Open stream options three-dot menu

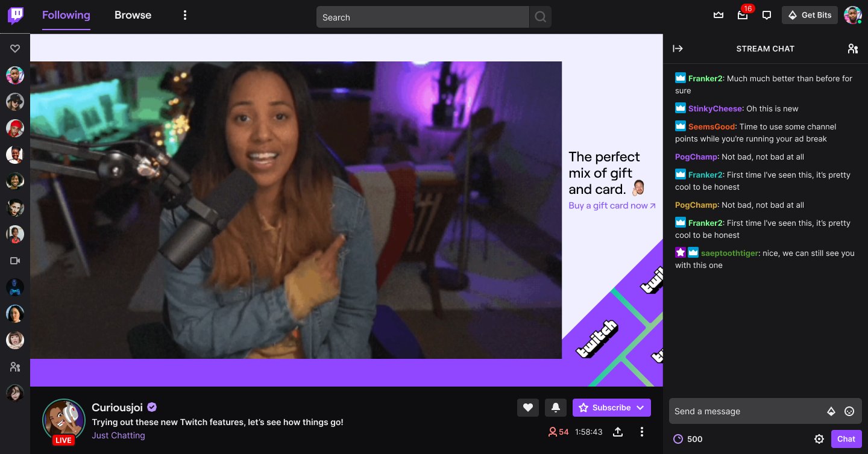click(x=642, y=432)
